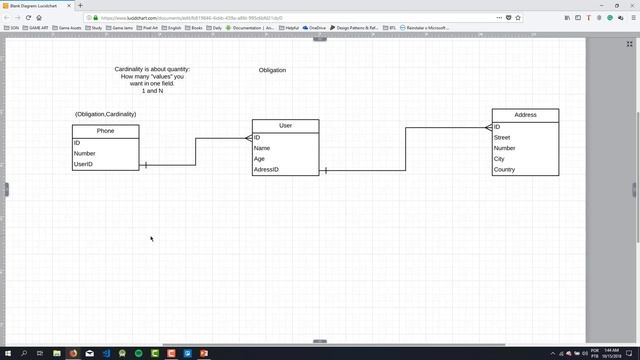Image resolution: width=640 pixels, height=360 pixels.
Task: Open the Design Patterns & Ref bookmark
Action: [x=354, y=28]
